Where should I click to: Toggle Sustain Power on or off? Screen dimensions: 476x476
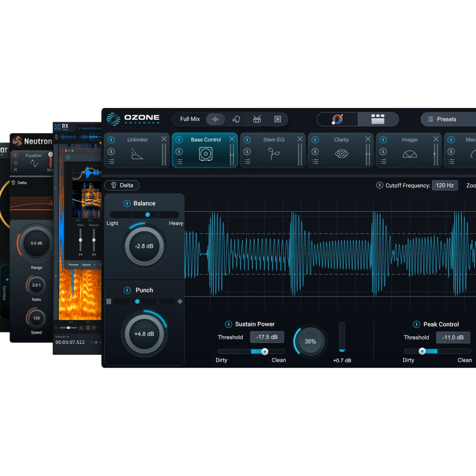point(229,324)
